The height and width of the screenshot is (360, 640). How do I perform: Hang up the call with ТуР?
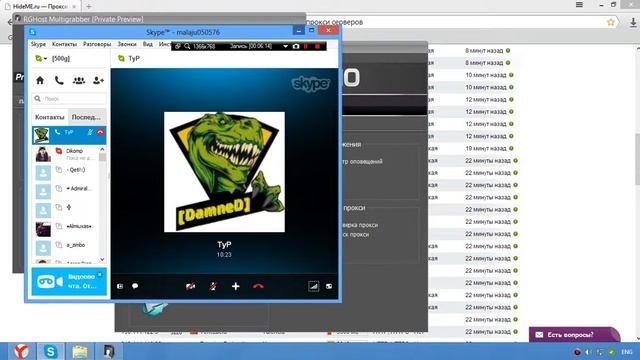pyautogui.click(x=258, y=287)
